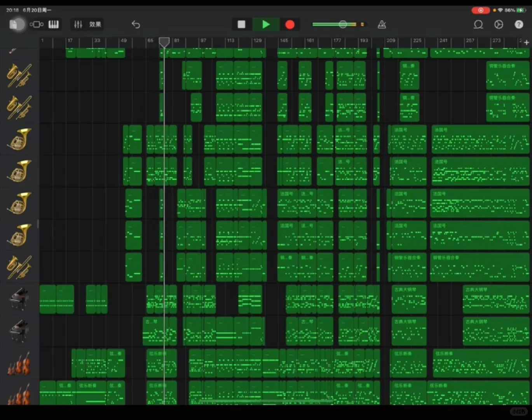Image resolution: width=532 pixels, height=420 pixels.
Task: Select the third French horn track icon
Action: [x=19, y=203]
